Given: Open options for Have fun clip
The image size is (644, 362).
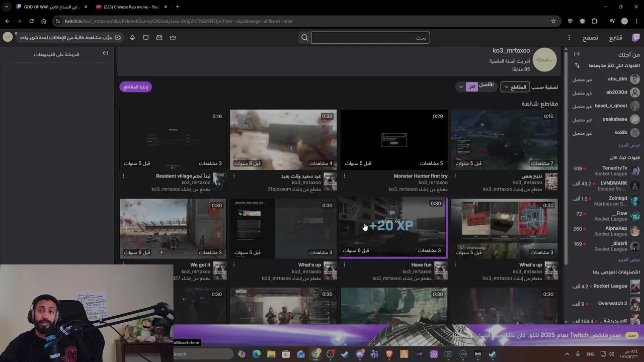Looking at the screenshot, I should pyautogui.click(x=344, y=264).
